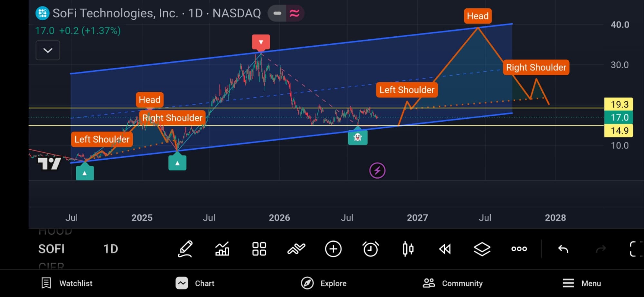Select the Head label near 2025
The height and width of the screenshot is (297, 644).
[x=150, y=100]
